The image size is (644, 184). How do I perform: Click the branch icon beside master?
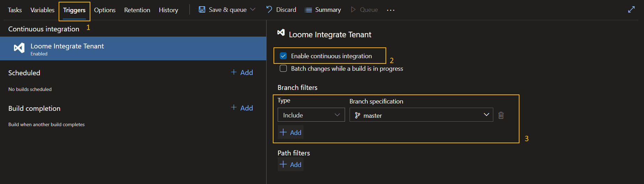coord(358,115)
